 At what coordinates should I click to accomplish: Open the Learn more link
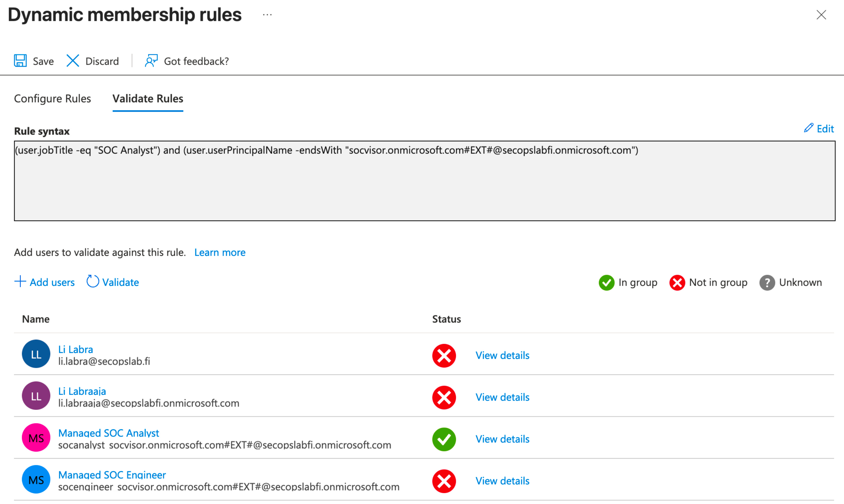pos(220,252)
